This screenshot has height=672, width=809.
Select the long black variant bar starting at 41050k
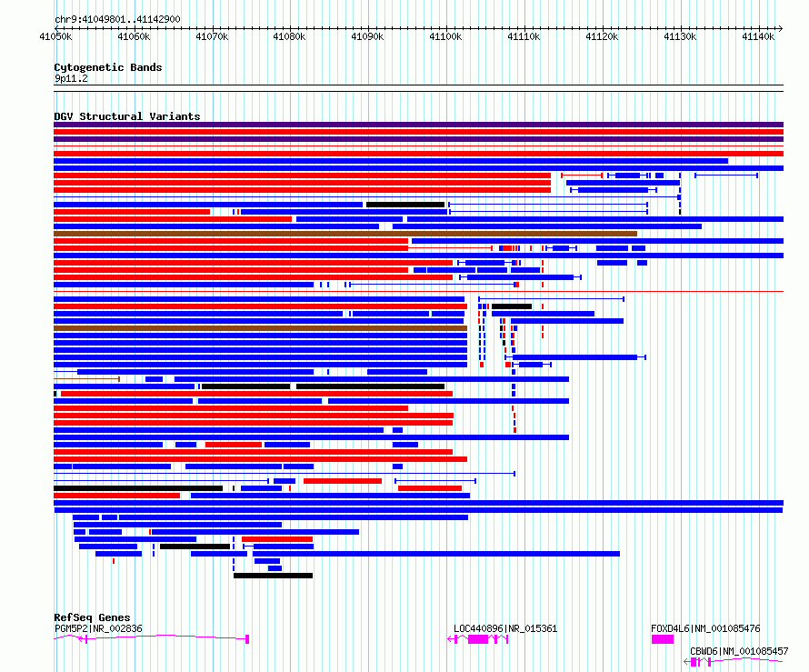click(x=138, y=488)
